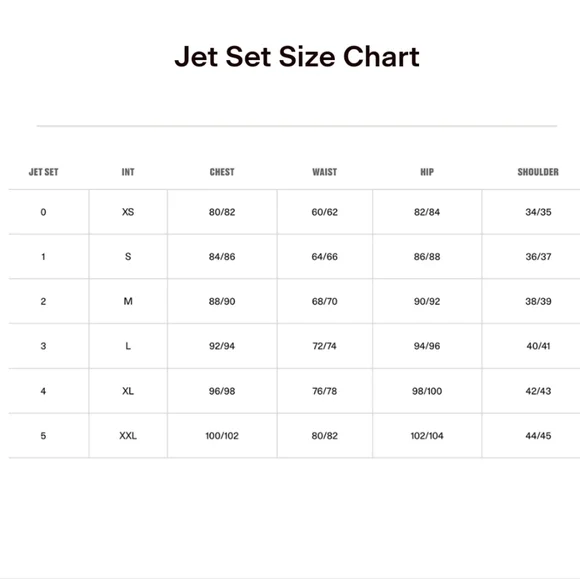
Task: Click chest value 100/102 in XXL row
Action: pyautogui.click(x=222, y=436)
